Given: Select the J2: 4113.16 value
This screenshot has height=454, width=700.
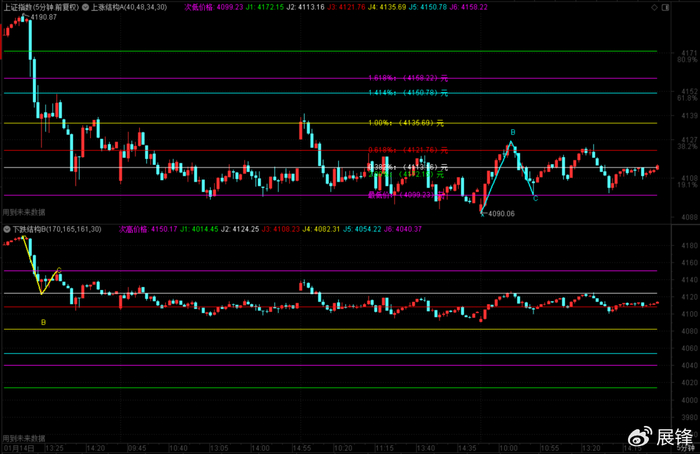Looking at the screenshot, I should pyautogui.click(x=305, y=7).
